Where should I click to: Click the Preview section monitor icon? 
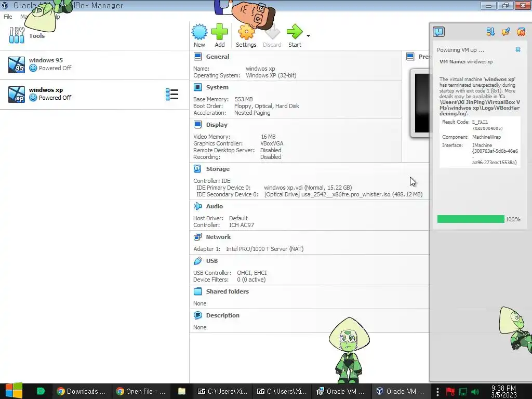(x=410, y=57)
